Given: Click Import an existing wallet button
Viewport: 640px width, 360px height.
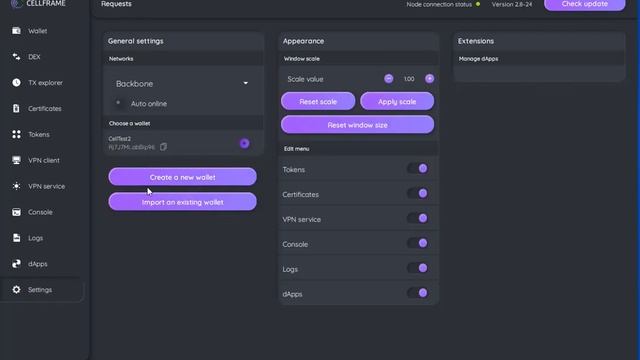Looking at the screenshot, I should point(182,202).
